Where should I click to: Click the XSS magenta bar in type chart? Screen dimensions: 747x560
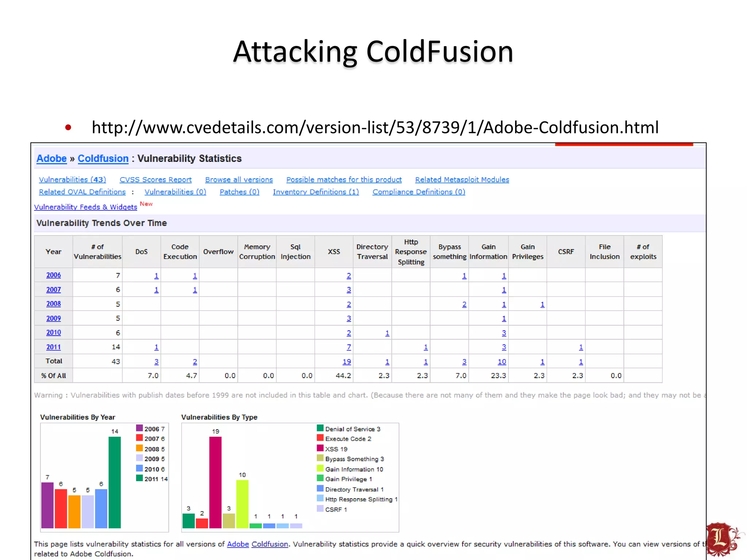(215, 482)
